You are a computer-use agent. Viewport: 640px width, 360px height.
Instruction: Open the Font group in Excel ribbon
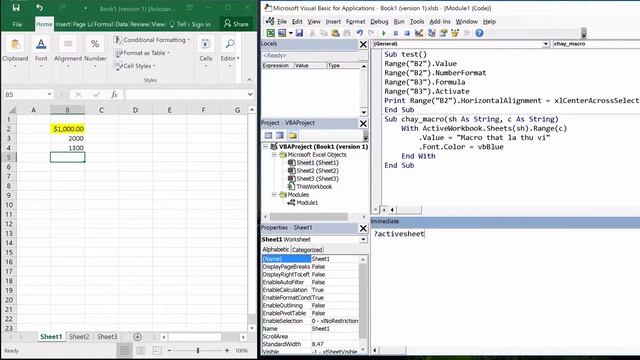coord(41,51)
